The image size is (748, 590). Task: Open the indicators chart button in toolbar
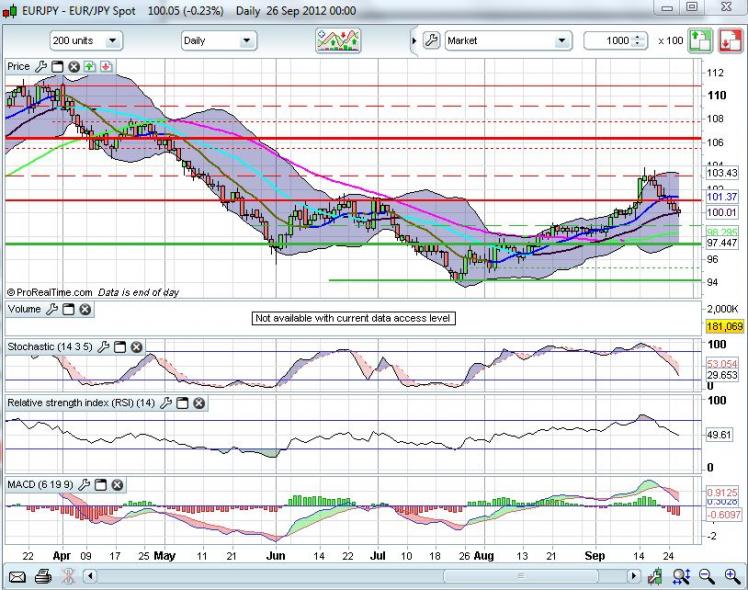338,41
